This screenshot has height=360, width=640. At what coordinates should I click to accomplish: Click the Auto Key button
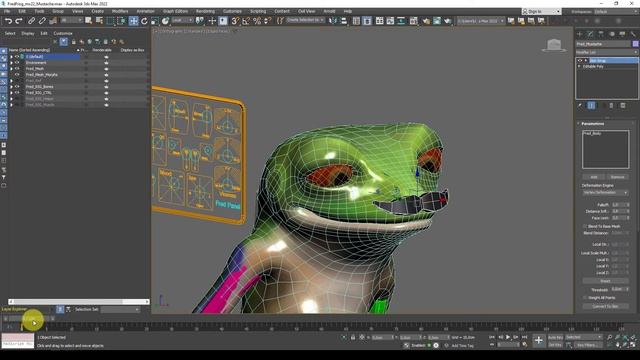point(555,338)
